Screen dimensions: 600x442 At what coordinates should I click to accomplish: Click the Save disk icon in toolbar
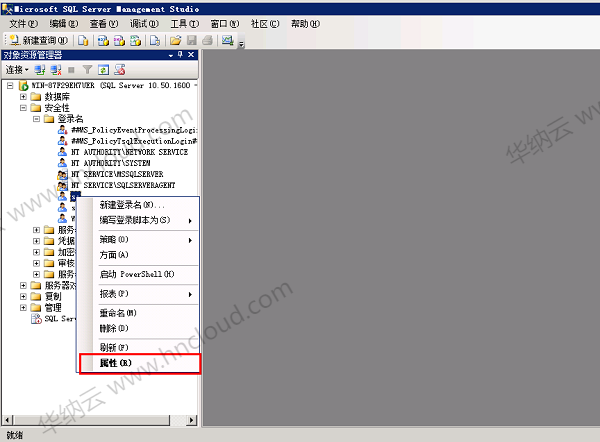191,40
